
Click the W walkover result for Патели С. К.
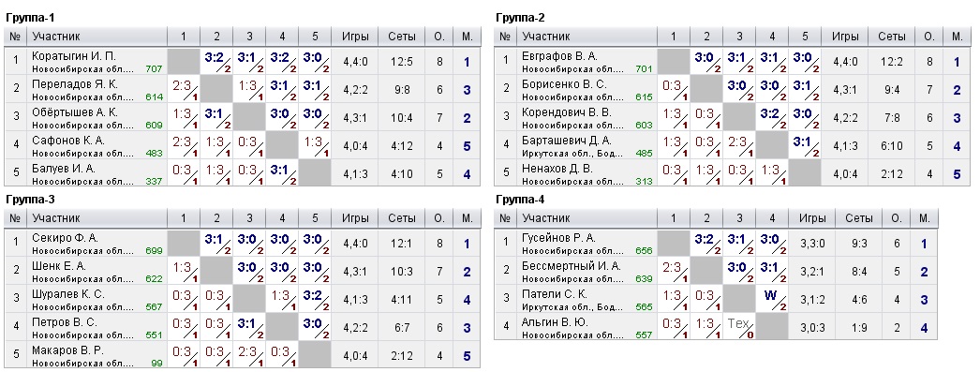[x=772, y=299]
